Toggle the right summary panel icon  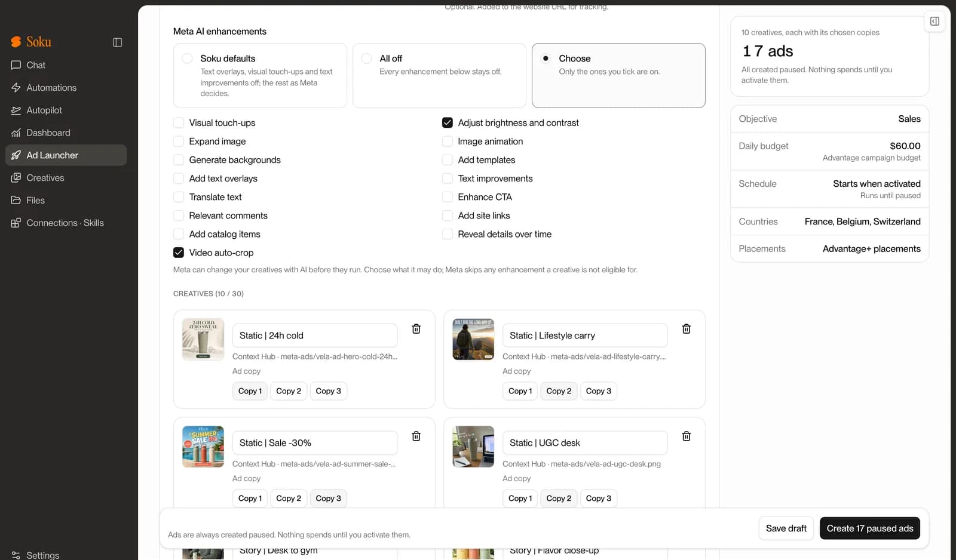[x=934, y=21]
